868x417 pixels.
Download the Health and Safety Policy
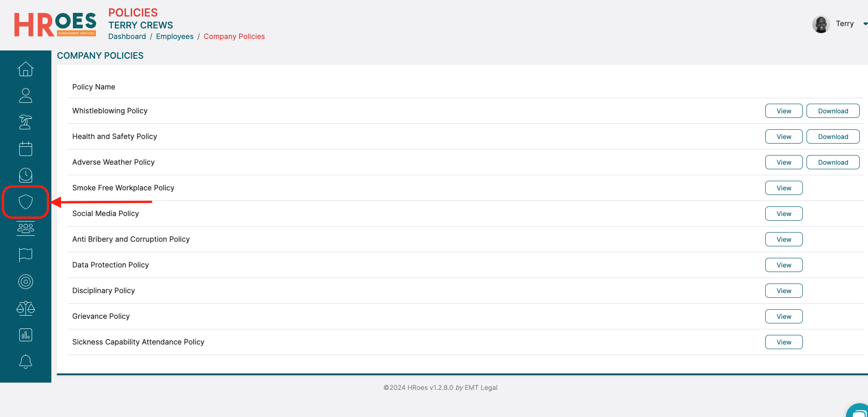[x=833, y=137]
